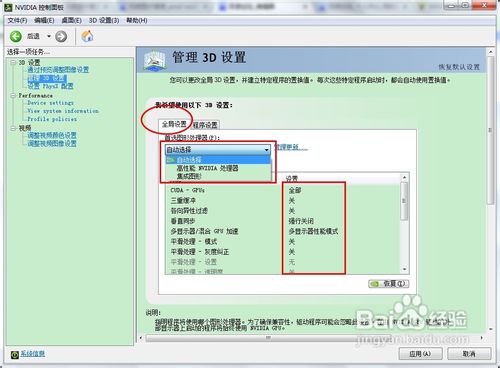Screen dimensions: 500x368
Task: Click the 应用 button
Action: (x=420, y=354)
